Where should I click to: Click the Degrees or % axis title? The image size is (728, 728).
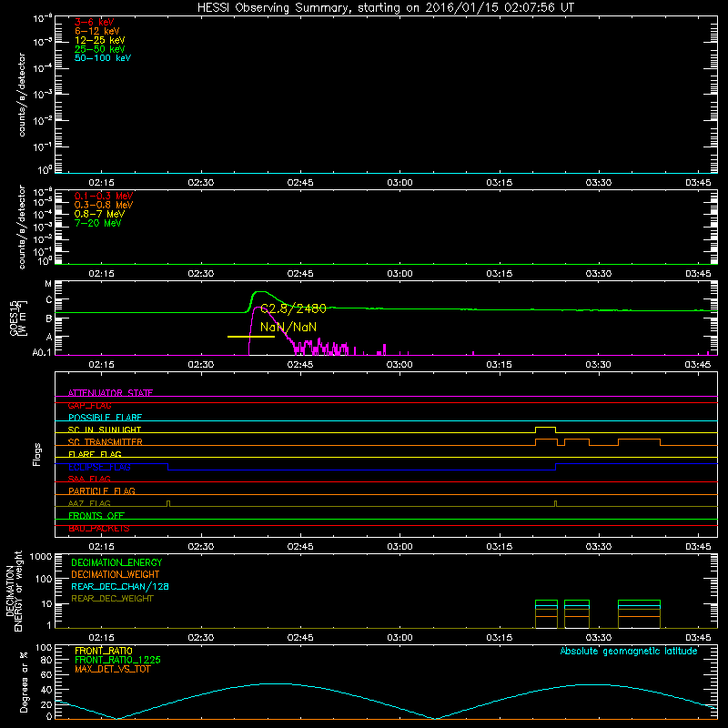[24, 682]
